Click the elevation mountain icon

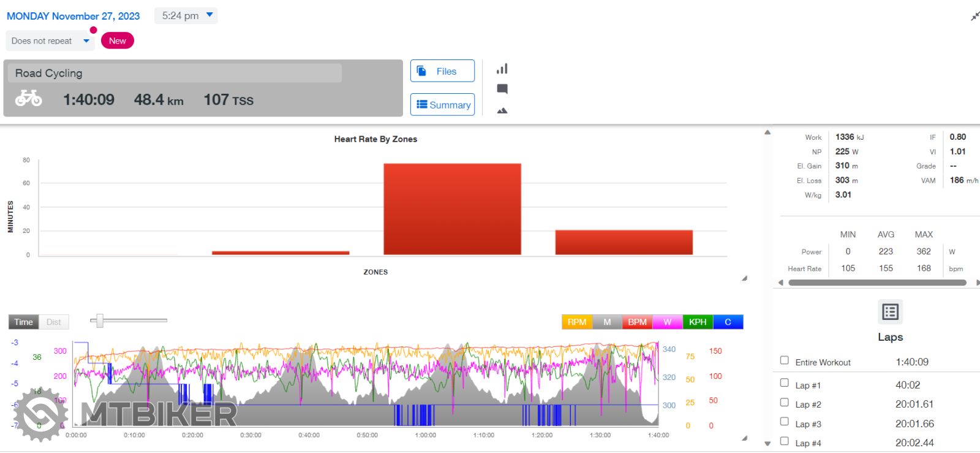pyautogui.click(x=502, y=111)
